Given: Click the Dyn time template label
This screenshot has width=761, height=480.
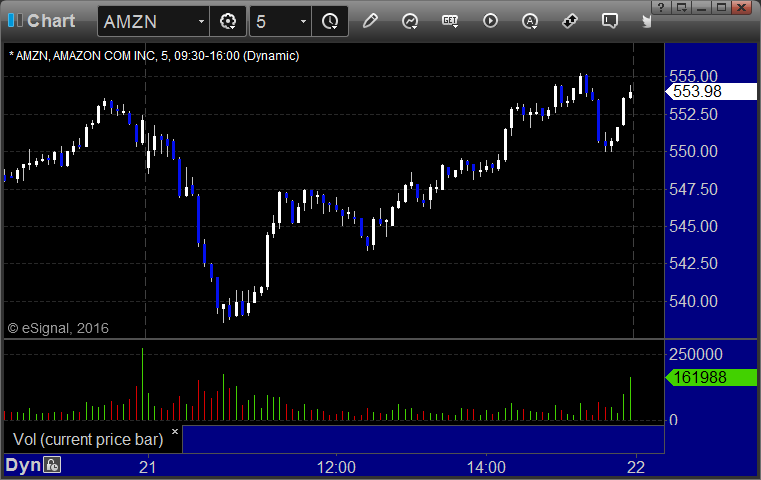Looking at the screenshot, I should (23, 465).
